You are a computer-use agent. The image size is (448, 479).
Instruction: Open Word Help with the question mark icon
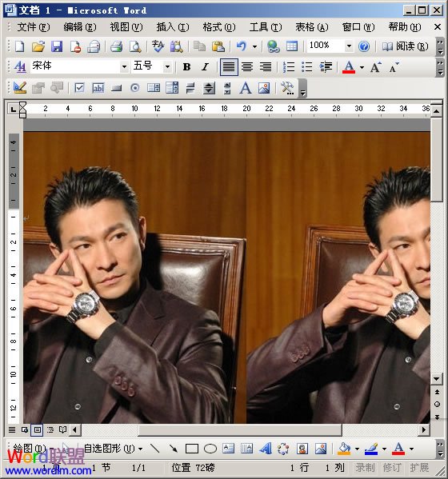(x=364, y=46)
